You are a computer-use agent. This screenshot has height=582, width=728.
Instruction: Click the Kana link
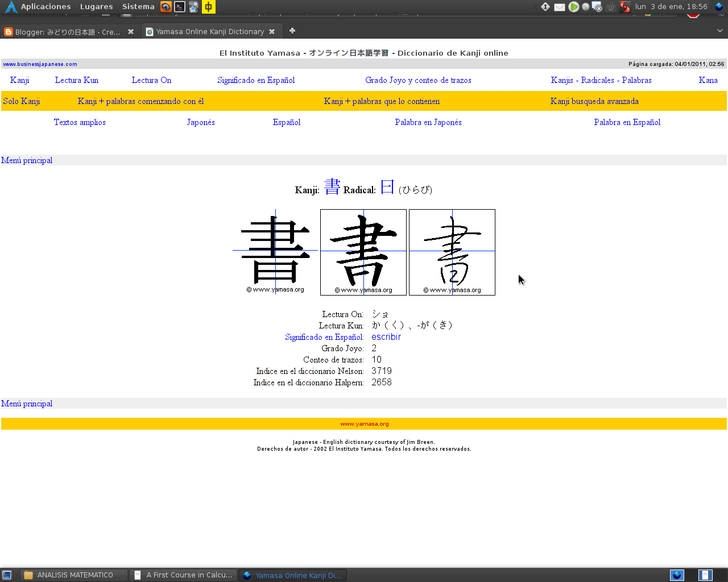tap(708, 80)
